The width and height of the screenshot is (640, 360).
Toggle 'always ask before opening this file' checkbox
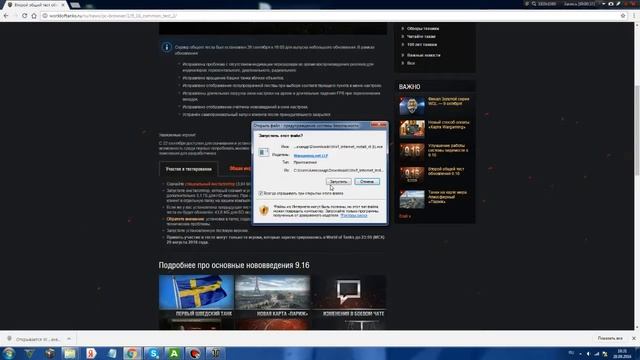[260, 193]
